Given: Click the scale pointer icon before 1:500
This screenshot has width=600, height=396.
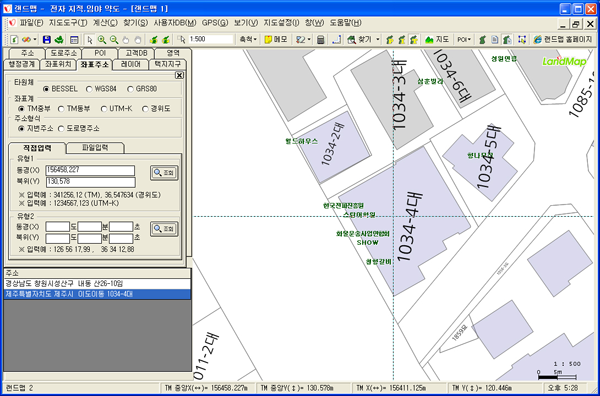Looking at the screenshot, I should tap(181, 39).
